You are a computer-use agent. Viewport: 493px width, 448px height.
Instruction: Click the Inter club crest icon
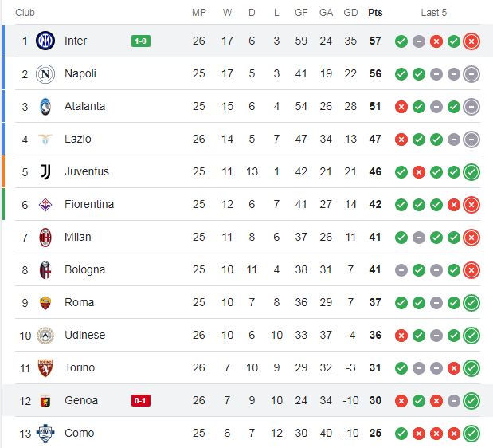point(45,41)
